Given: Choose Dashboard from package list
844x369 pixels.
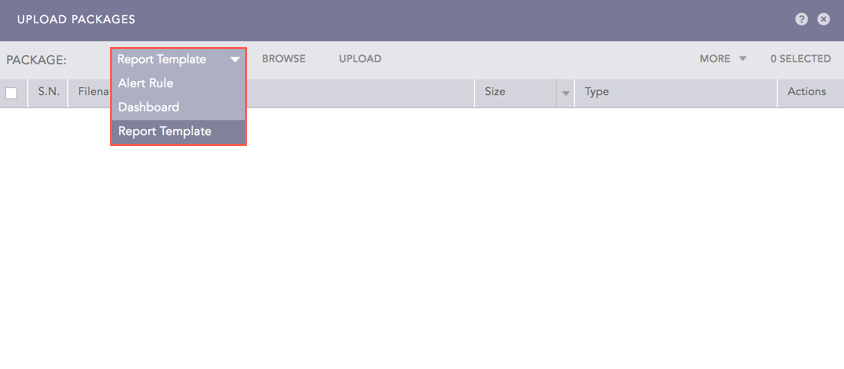Looking at the screenshot, I should click(x=179, y=107).
